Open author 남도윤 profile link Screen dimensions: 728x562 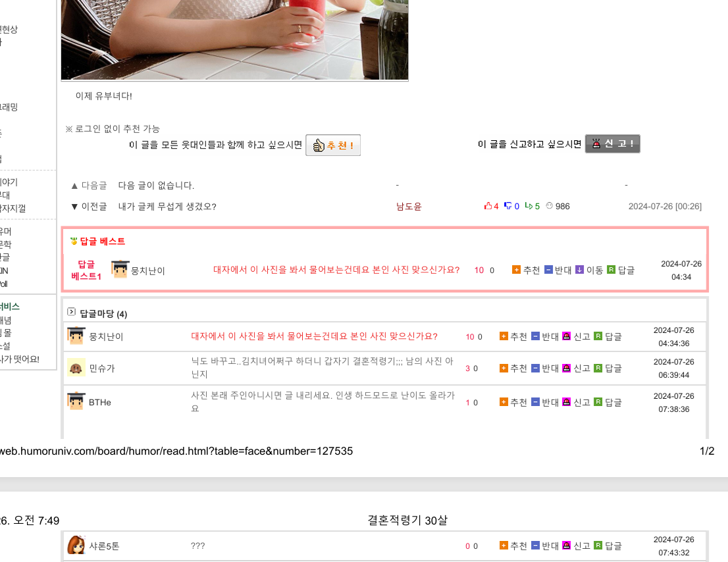click(x=409, y=207)
